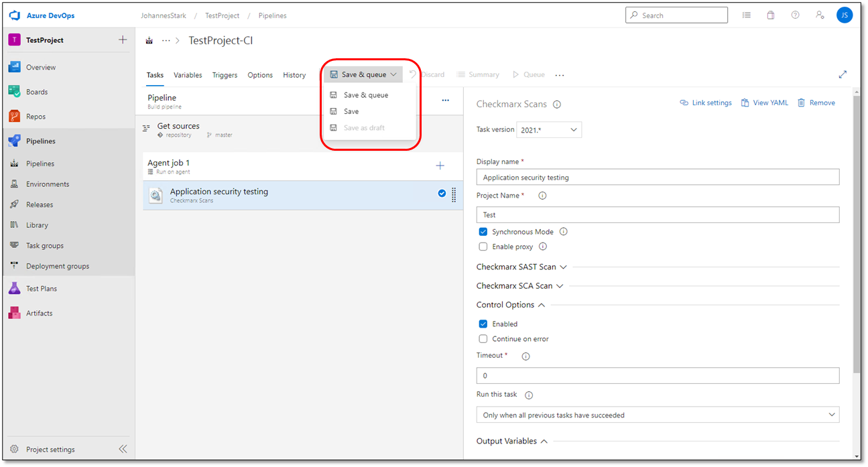Viewport: 868px width, 467px height.
Task: Click the Save & queue dropdown button
Action: (363, 74)
